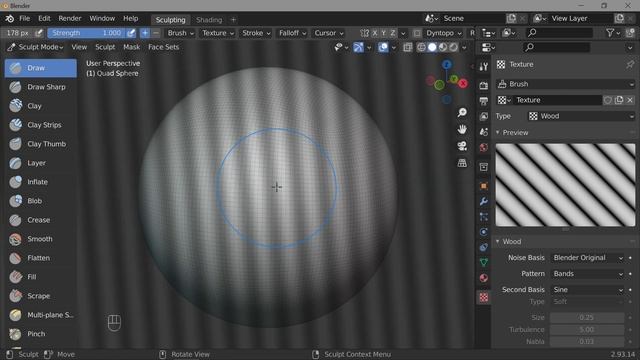This screenshot has height=360, width=640.
Task: Switch to the Shading workspace tab
Action: click(x=209, y=20)
